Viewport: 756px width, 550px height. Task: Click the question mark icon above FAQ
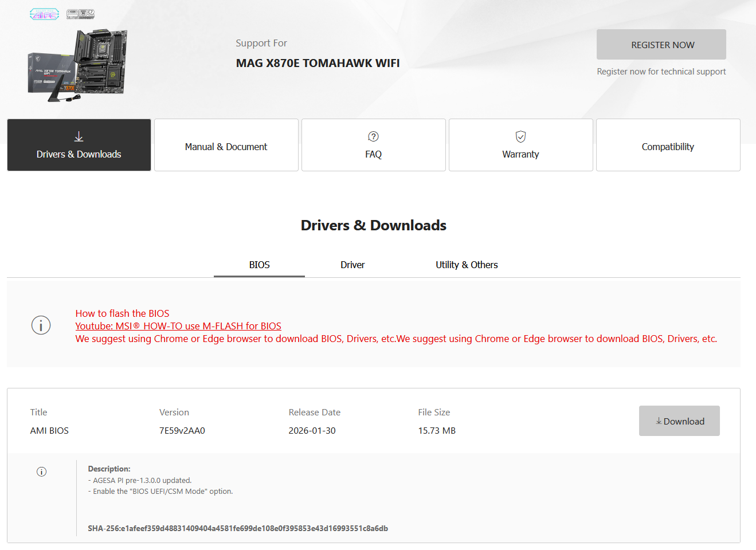[374, 136]
